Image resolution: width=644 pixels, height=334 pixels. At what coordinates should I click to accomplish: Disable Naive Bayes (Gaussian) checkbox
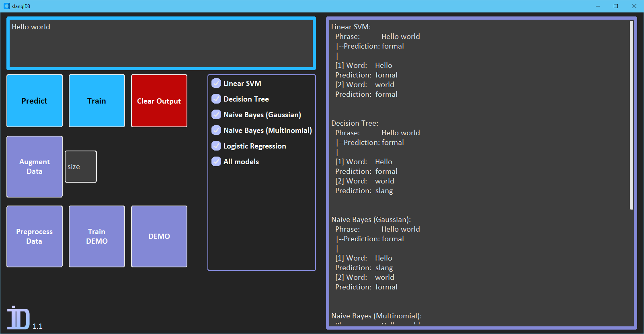pos(216,114)
